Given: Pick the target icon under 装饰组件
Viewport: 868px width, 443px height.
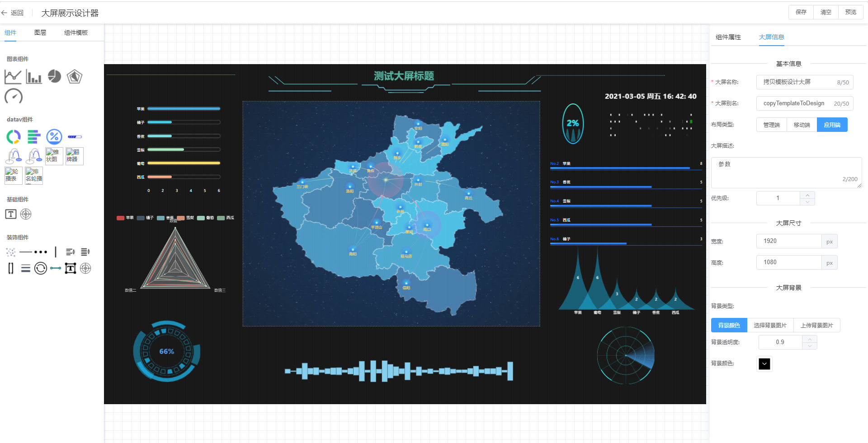Looking at the screenshot, I should click(85, 268).
